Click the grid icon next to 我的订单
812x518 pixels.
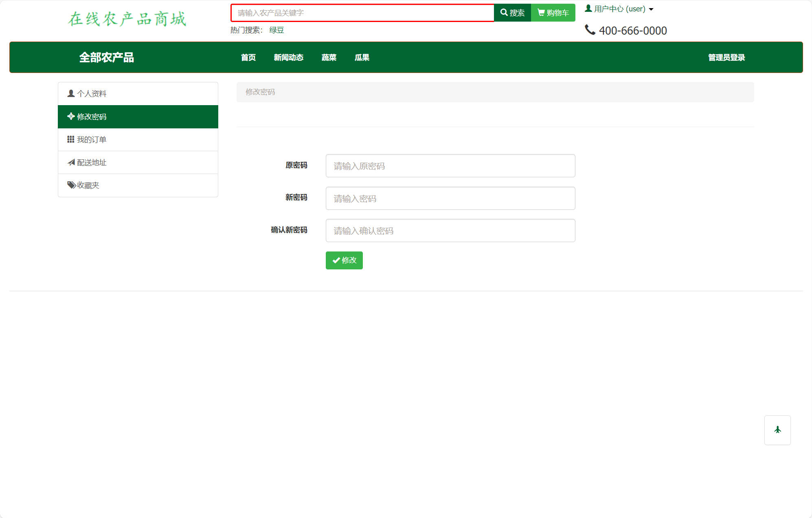coord(70,139)
